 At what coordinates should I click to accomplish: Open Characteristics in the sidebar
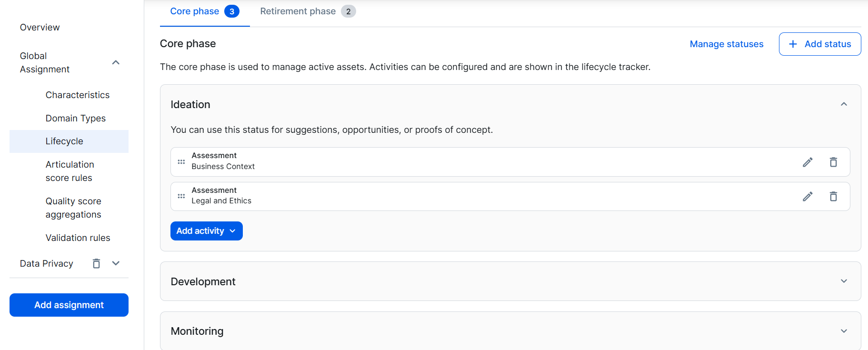click(78, 95)
